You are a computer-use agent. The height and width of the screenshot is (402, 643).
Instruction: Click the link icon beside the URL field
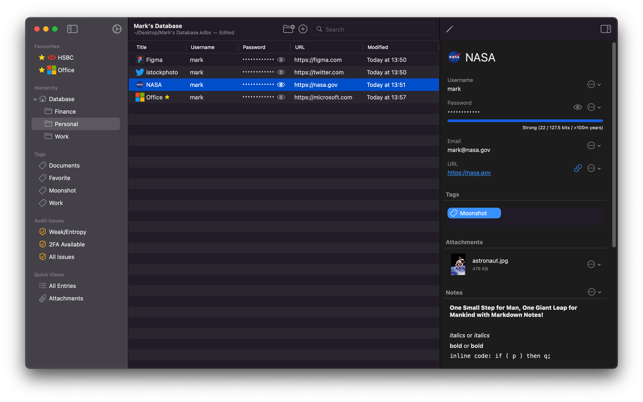(x=578, y=168)
